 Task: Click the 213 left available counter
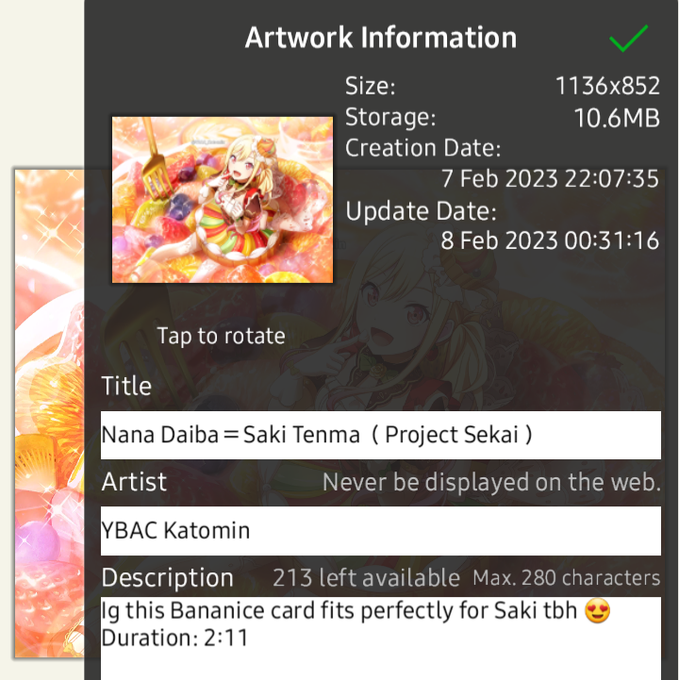point(366,578)
